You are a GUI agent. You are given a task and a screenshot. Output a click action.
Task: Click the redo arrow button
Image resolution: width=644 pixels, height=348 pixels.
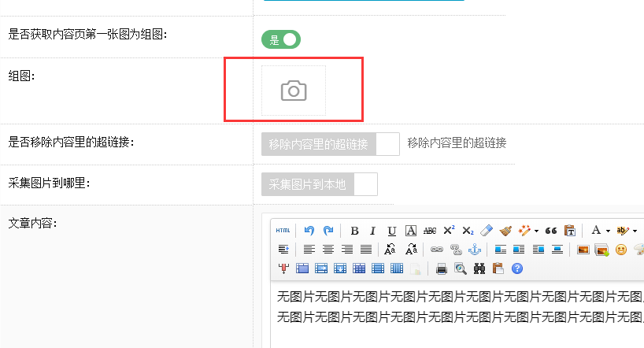[x=328, y=231]
